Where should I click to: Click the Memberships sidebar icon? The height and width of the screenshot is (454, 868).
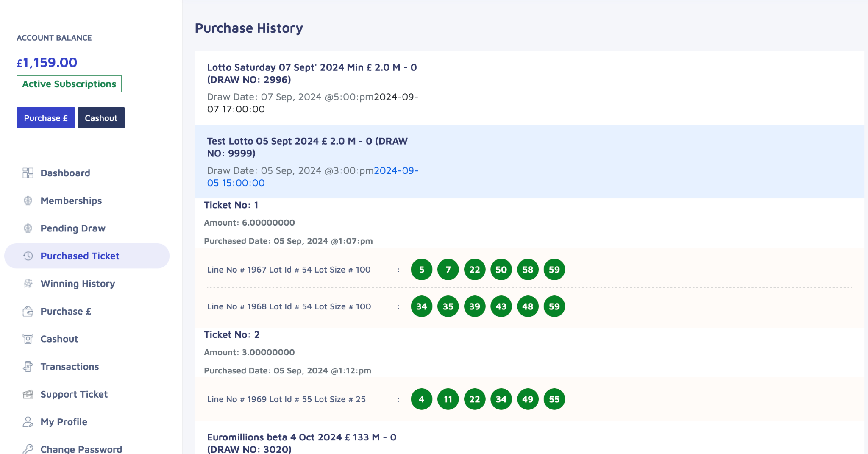click(28, 201)
